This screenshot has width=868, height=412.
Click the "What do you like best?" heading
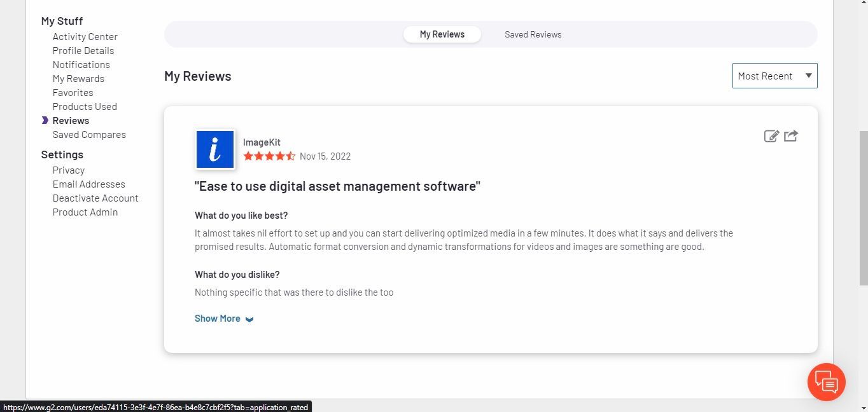[241, 216]
